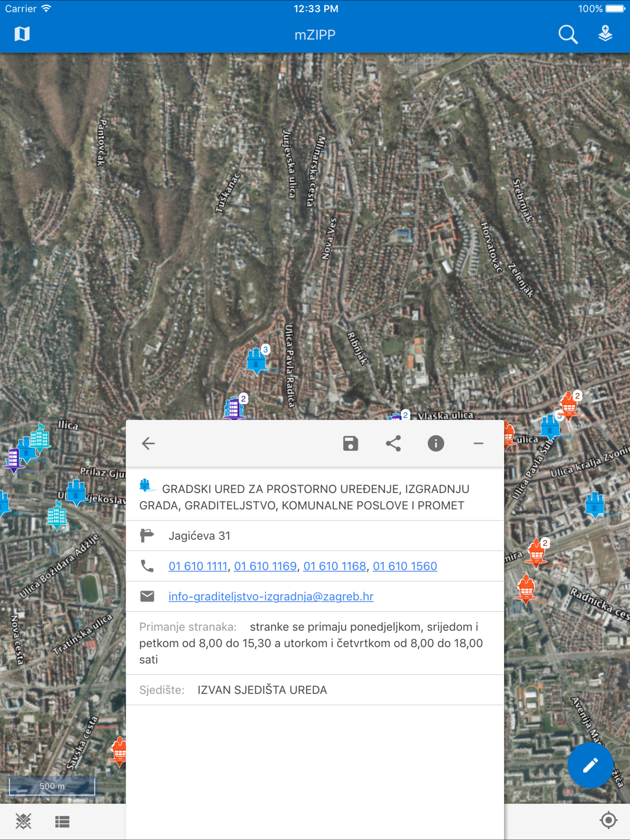630x840 pixels.
Task: Tap the orange basket marker with badge 2
Action: [569, 405]
